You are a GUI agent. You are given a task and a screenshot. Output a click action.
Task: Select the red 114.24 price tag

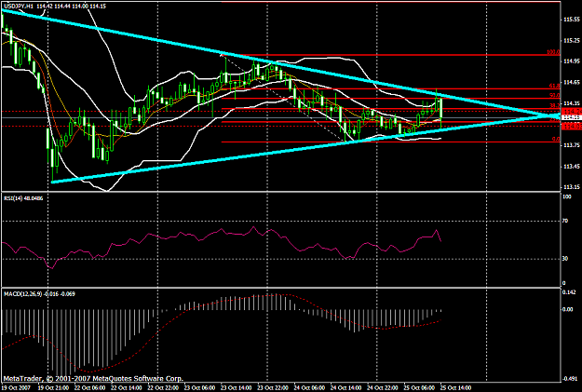571,112
